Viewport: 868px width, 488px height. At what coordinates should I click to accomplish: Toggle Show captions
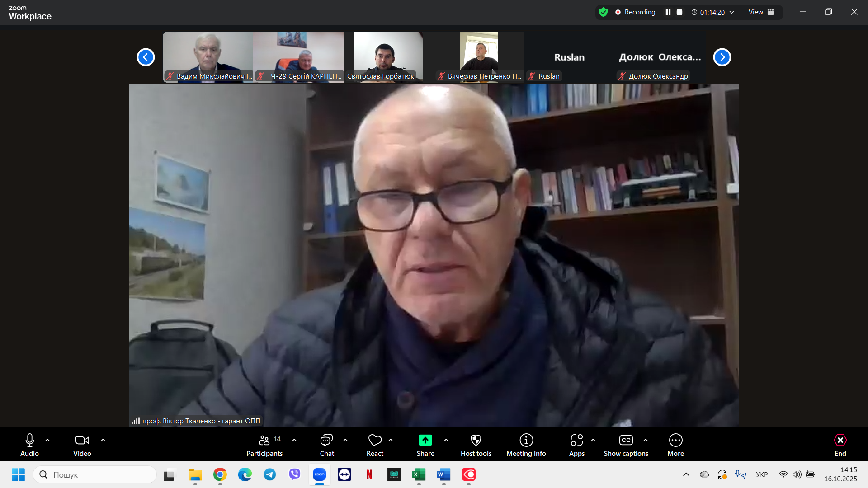coord(626,445)
